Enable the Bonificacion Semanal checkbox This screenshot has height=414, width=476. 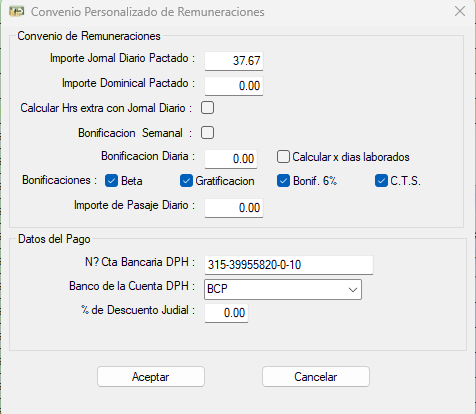pos(207,133)
